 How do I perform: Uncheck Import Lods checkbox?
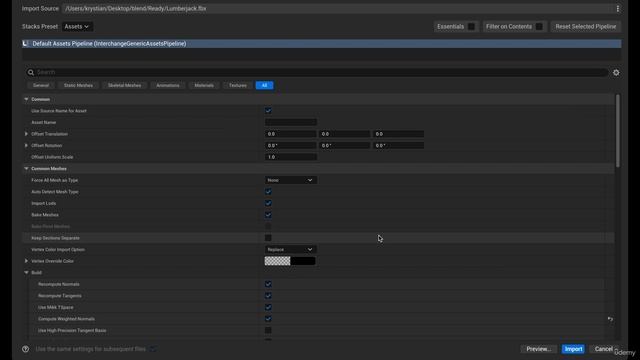click(268, 203)
